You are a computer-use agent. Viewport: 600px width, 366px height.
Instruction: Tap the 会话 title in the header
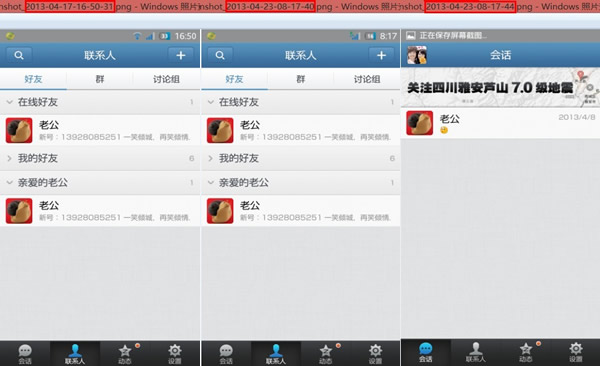click(501, 55)
